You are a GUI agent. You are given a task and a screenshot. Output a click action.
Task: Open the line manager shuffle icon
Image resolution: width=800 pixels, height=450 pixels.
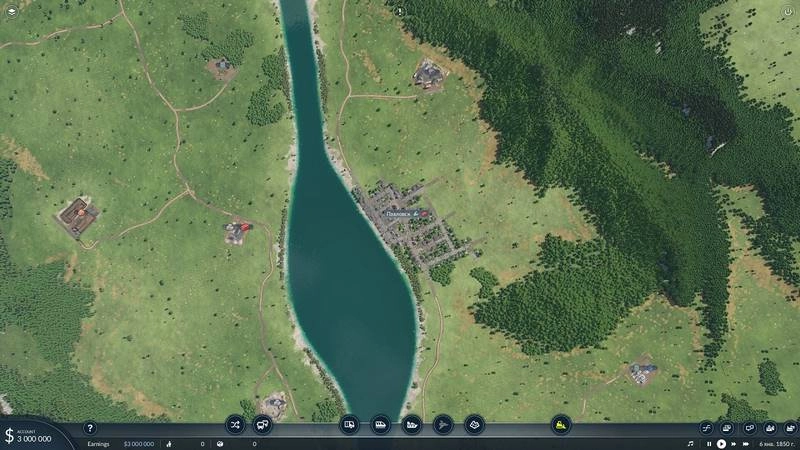pos(235,424)
